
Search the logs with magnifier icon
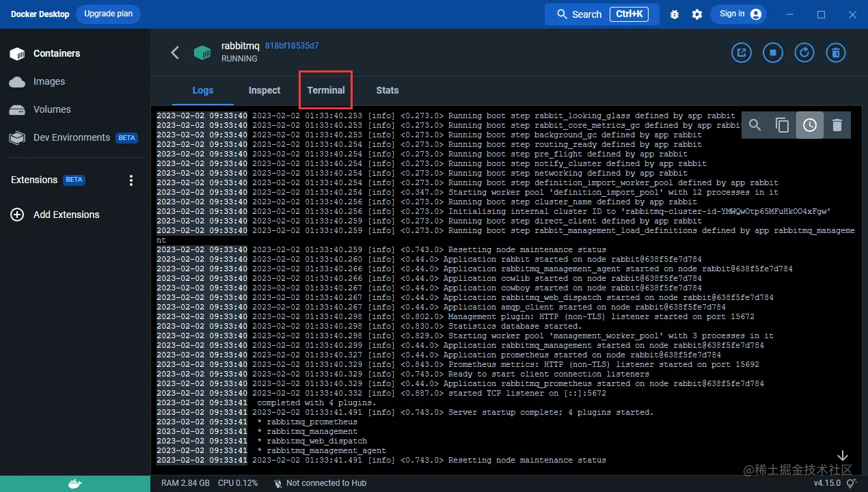tap(755, 125)
